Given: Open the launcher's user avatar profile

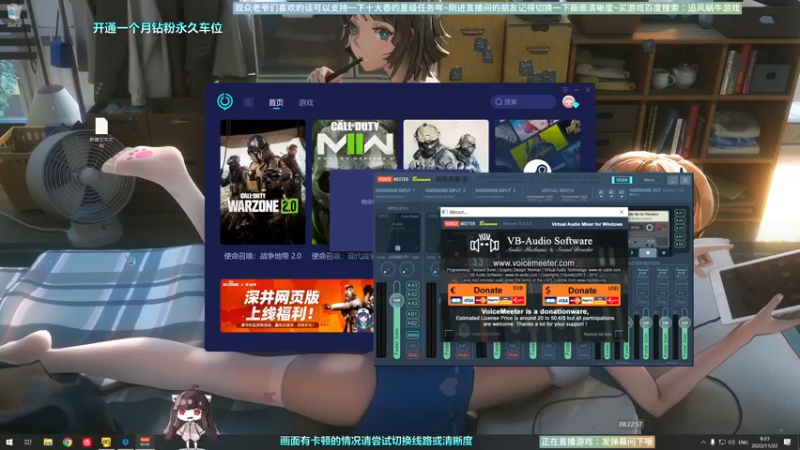Looking at the screenshot, I should pyautogui.click(x=569, y=102).
